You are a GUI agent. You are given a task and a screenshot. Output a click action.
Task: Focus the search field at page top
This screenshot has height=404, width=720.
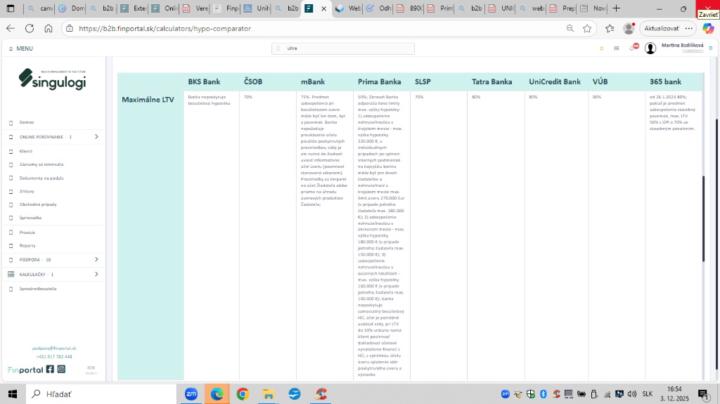click(x=343, y=48)
